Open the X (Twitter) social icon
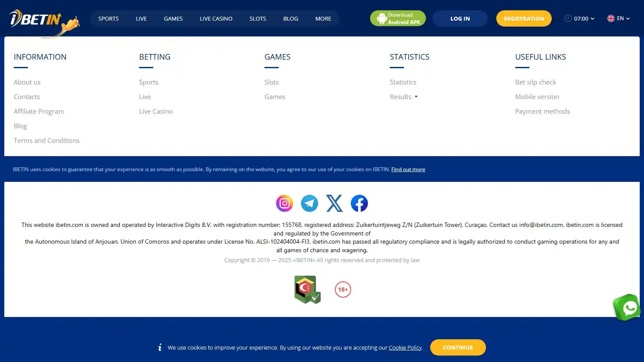This screenshot has width=644, height=362. 334,203
